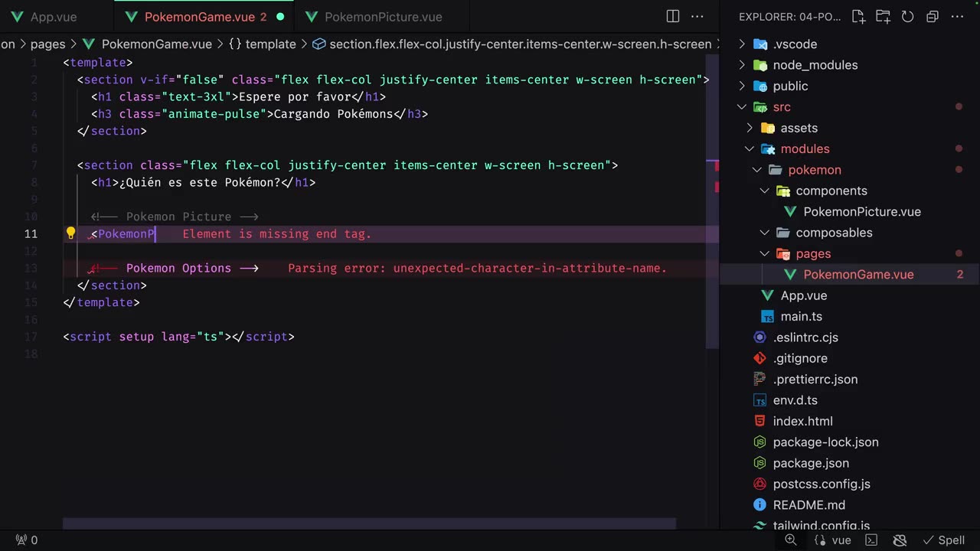Click the HTML5 icon beside index.html

click(759, 421)
